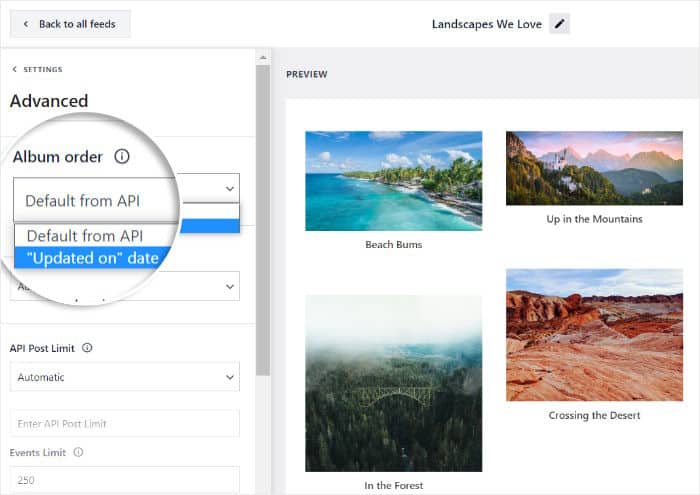
Task: Click the back chevron beside Settings
Action: (x=14, y=70)
